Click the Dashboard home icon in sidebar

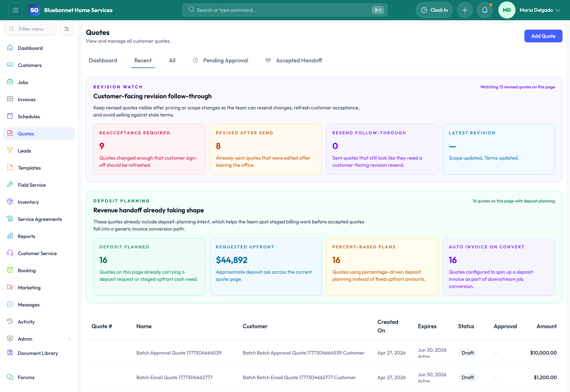click(10, 48)
